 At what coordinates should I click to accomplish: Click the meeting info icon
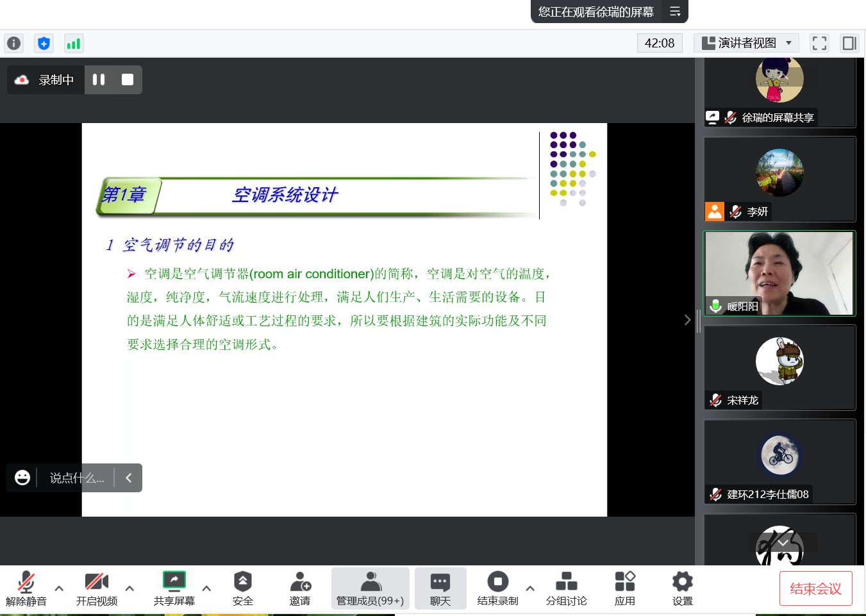coord(13,44)
